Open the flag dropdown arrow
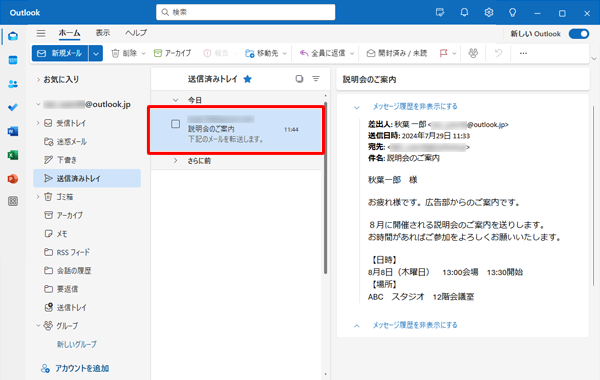600x380 pixels. [x=454, y=54]
